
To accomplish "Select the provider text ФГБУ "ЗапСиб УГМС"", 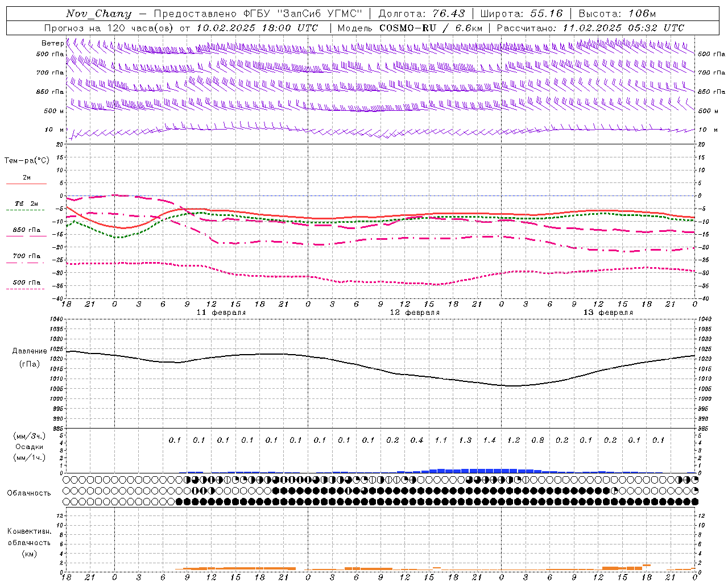I will [x=303, y=14].
